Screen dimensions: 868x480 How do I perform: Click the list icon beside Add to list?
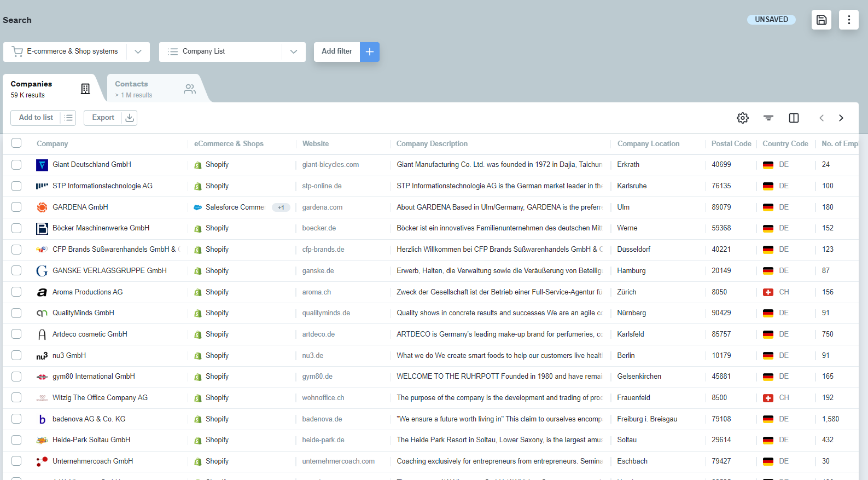[x=68, y=118]
